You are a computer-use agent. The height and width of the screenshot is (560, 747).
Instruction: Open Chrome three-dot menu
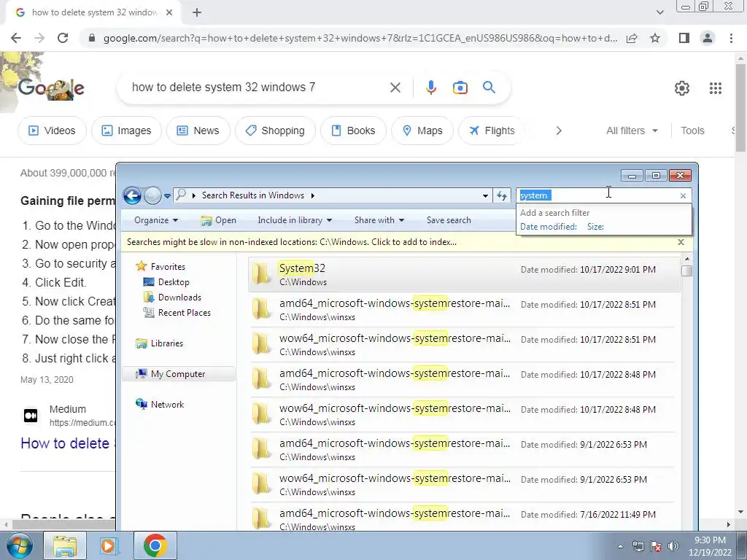tap(731, 38)
